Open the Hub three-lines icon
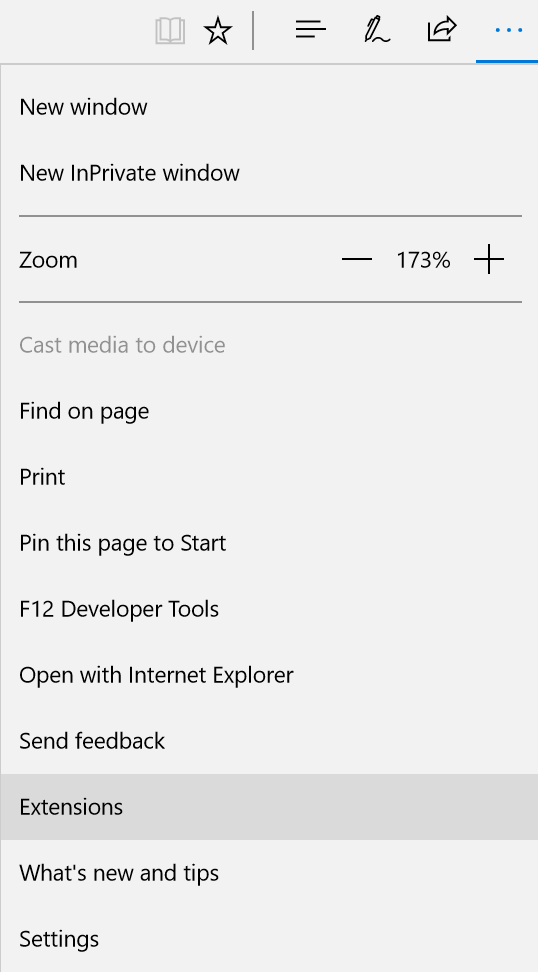Screen dimensions: 538x972 pyautogui.click(x=311, y=29)
